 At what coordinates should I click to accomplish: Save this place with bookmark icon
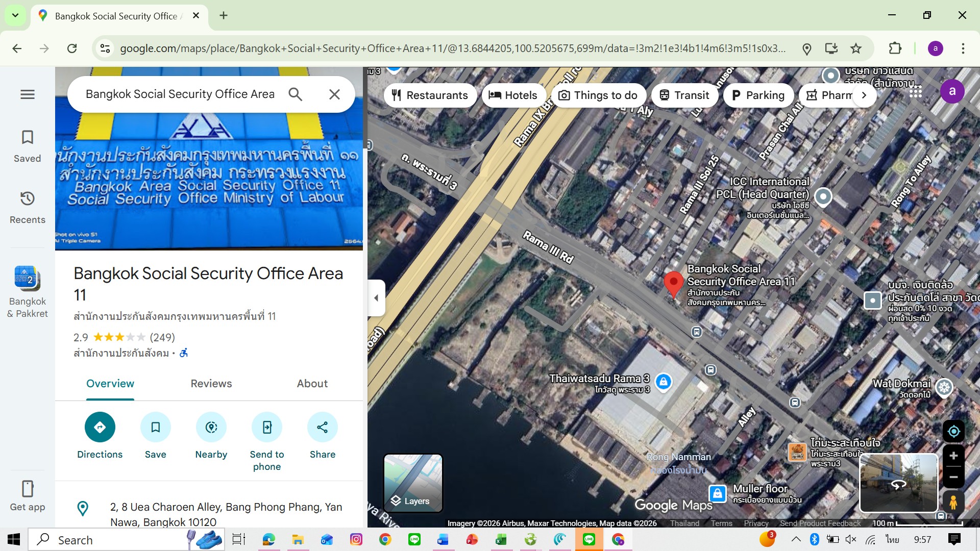[155, 427]
